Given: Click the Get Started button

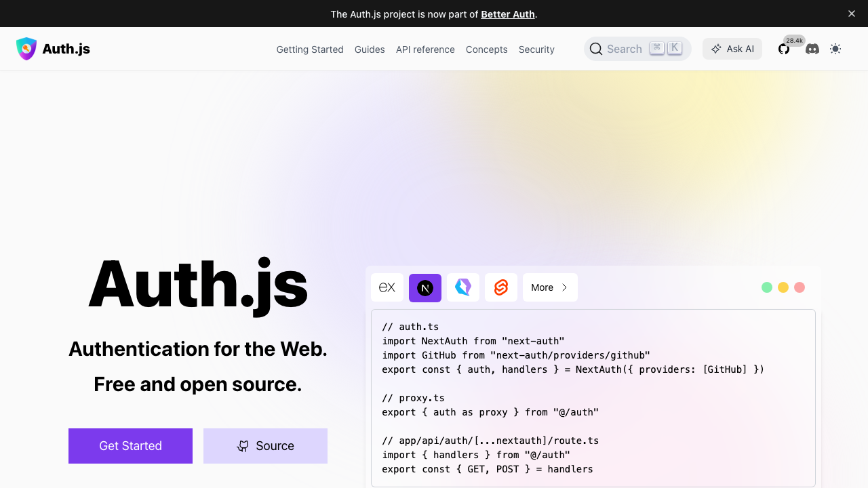Looking at the screenshot, I should point(130,446).
